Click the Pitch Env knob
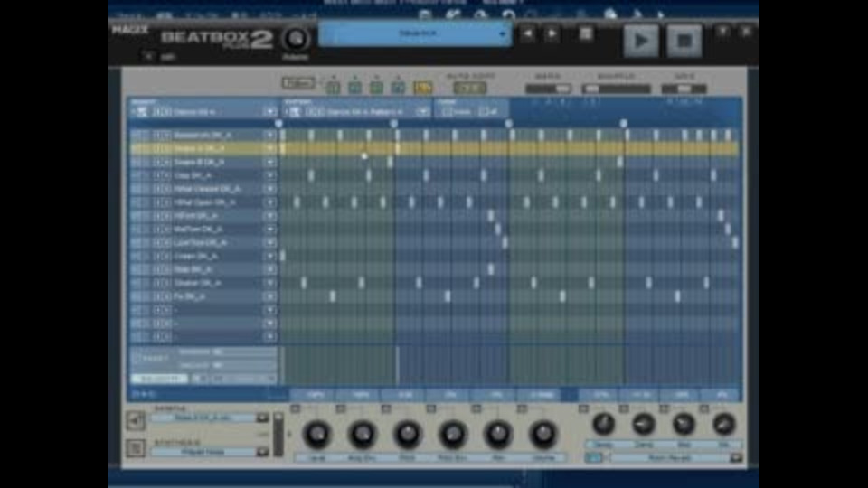The height and width of the screenshot is (488, 868). coord(453,435)
